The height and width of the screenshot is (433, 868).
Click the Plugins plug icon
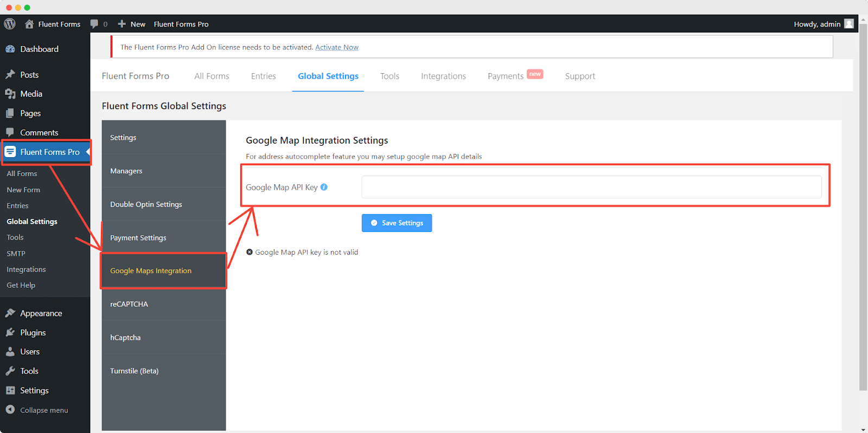[10, 332]
